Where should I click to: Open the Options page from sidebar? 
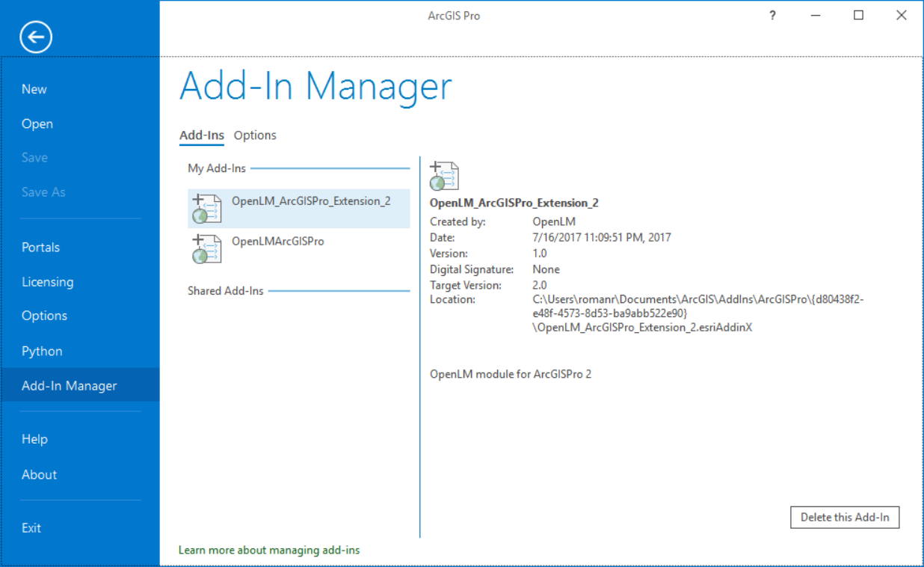tap(44, 315)
